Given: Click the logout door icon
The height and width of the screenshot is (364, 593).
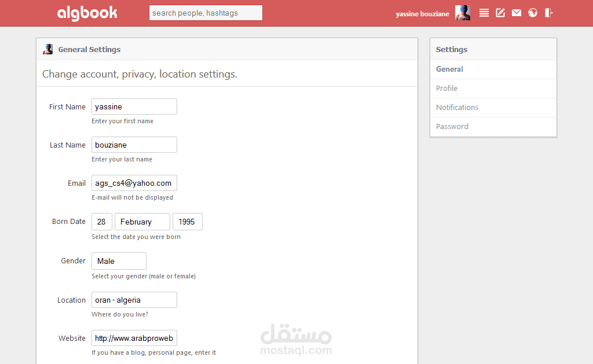Looking at the screenshot, I should [x=548, y=13].
